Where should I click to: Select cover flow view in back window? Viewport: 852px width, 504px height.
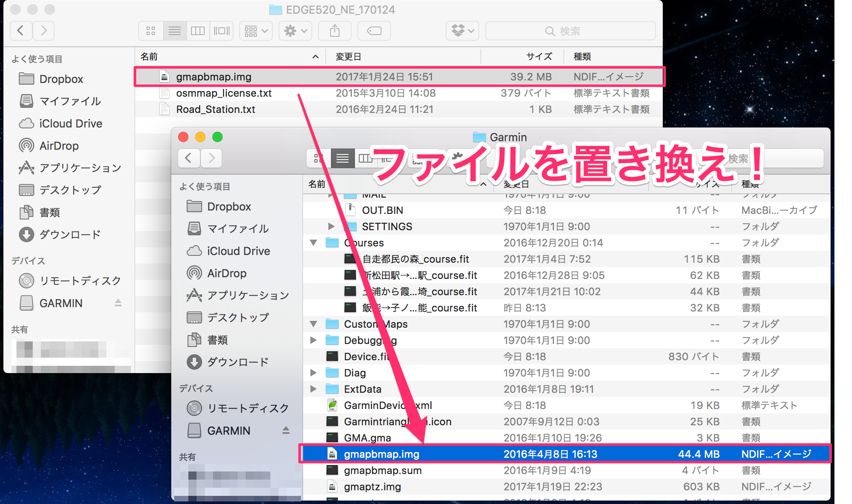tap(221, 31)
